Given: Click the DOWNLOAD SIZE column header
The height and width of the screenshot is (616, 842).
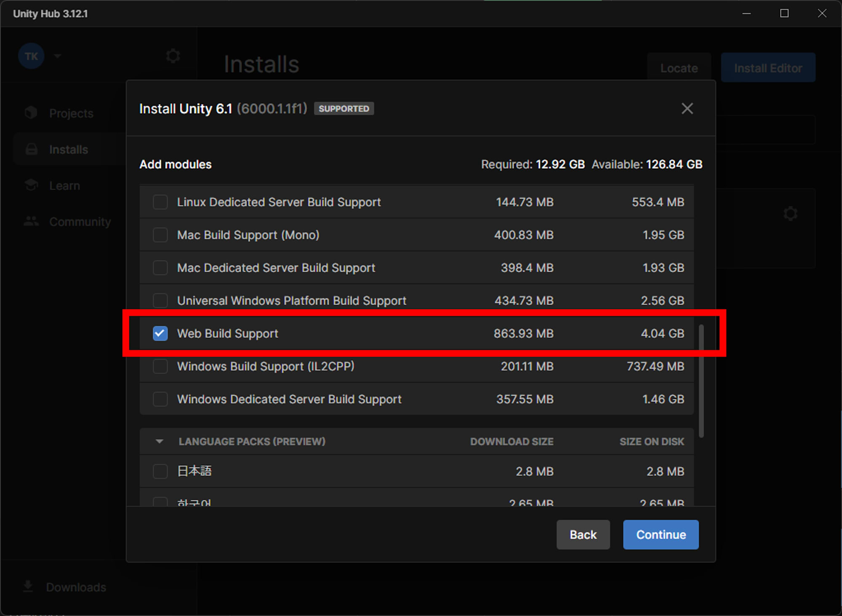Looking at the screenshot, I should 512,441.
